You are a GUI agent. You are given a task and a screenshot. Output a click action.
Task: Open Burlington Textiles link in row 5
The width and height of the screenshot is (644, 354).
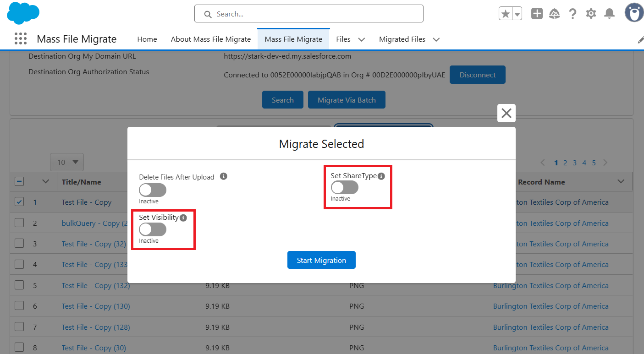pyautogui.click(x=551, y=285)
